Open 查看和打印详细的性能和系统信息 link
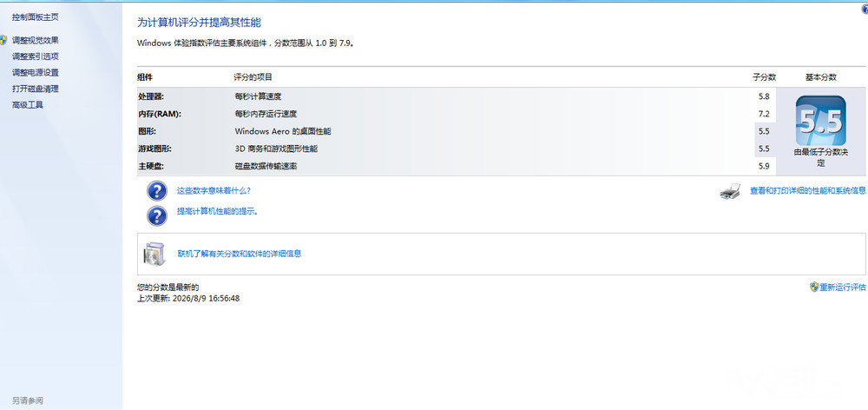This screenshot has height=410, width=868. (807, 190)
